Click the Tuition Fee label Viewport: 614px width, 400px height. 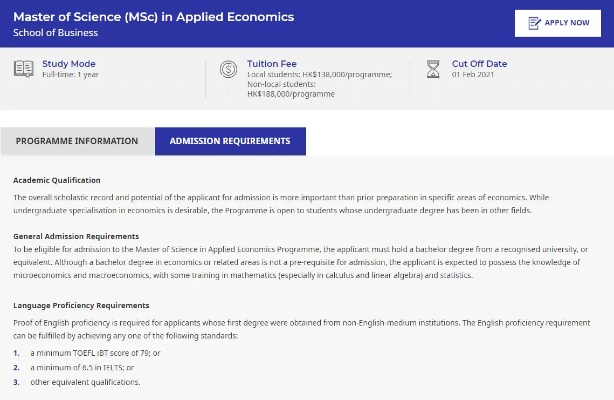pyautogui.click(x=272, y=63)
